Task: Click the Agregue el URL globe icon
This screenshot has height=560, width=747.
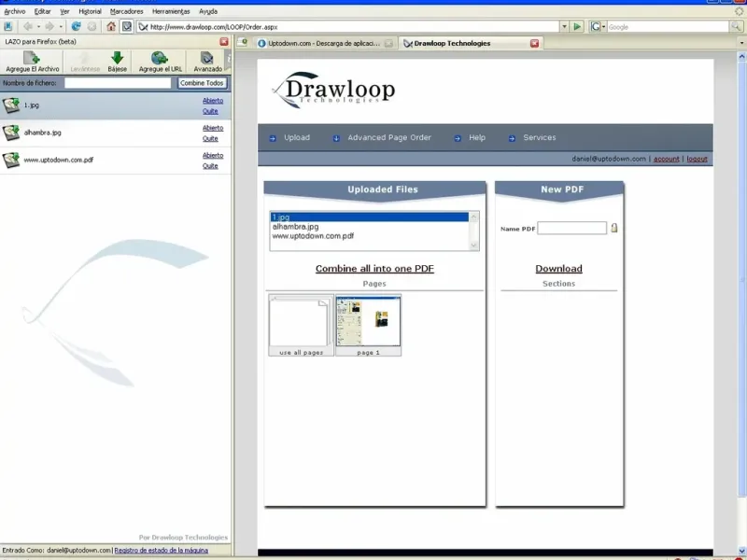Action: 160,58
